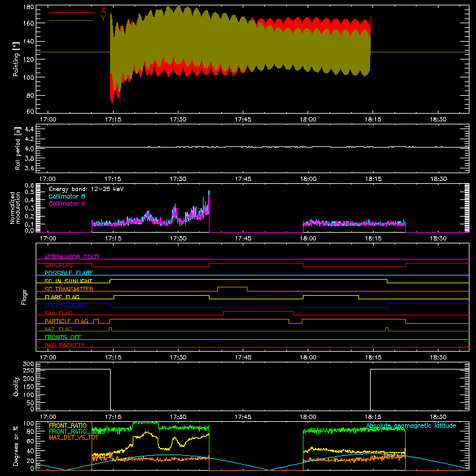Click the PARTICLE_FLAG label
The height and width of the screenshot is (476, 476).
67,321
